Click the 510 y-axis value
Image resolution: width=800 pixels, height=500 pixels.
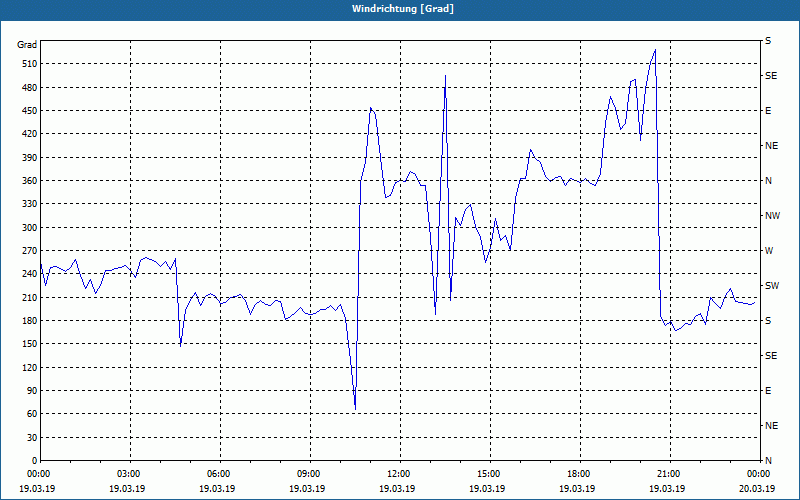[x=30, y=64]
